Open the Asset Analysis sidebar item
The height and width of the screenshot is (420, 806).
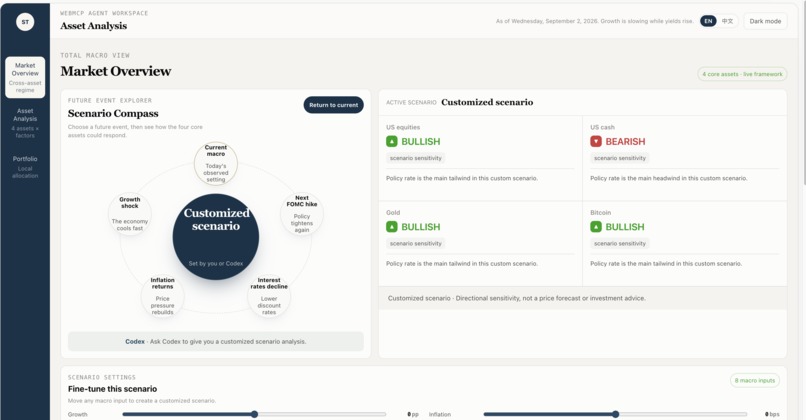tap(25, 122)
